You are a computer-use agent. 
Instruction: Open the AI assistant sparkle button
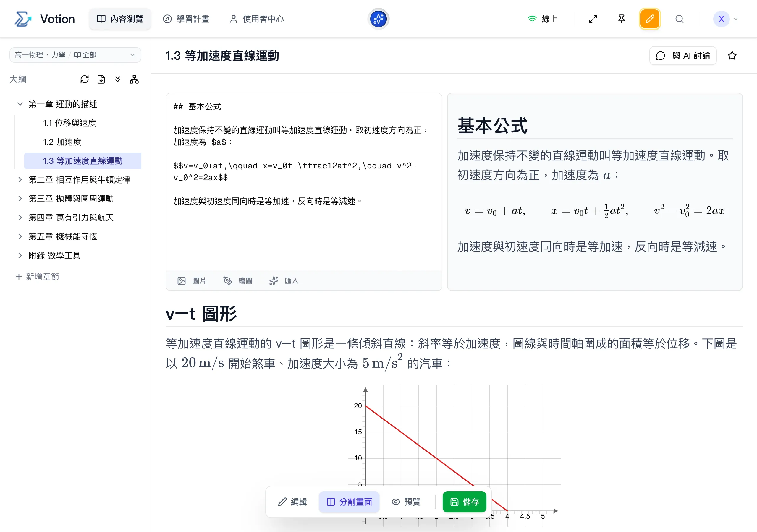pos(378,19)
